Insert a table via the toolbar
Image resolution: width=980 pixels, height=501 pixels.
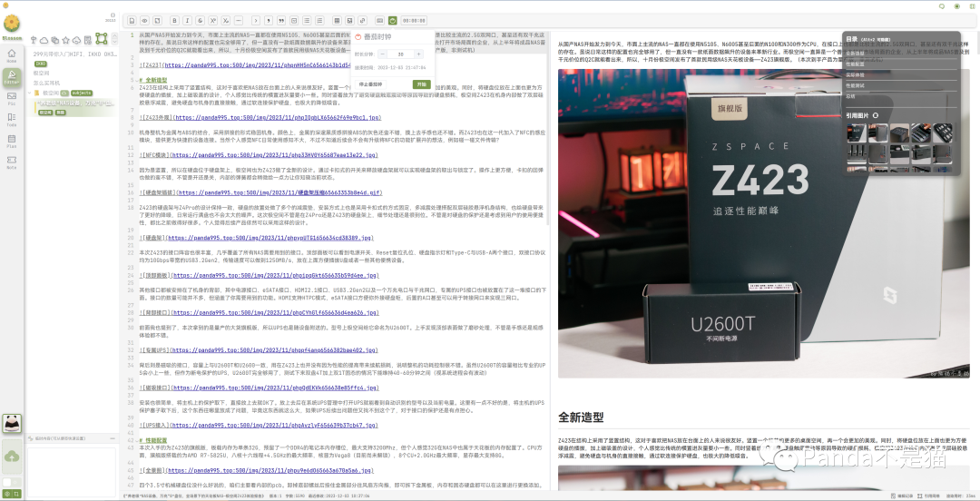pyautogui.click(x=337, y=21)
